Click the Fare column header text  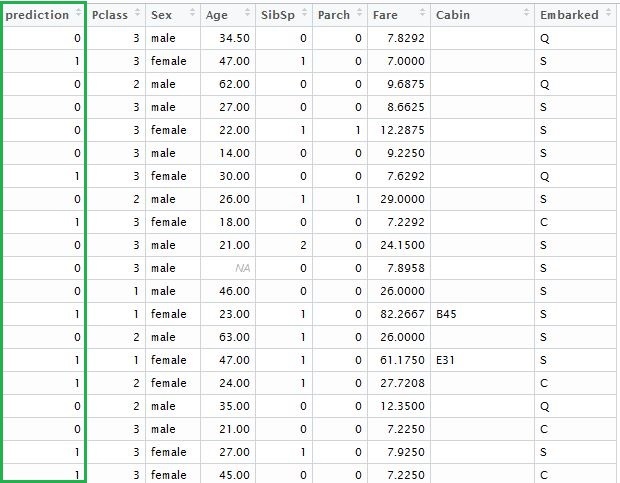385,15
